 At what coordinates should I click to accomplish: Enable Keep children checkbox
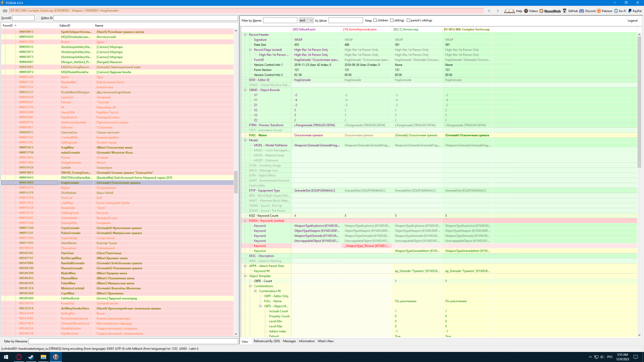coord(375,20)
